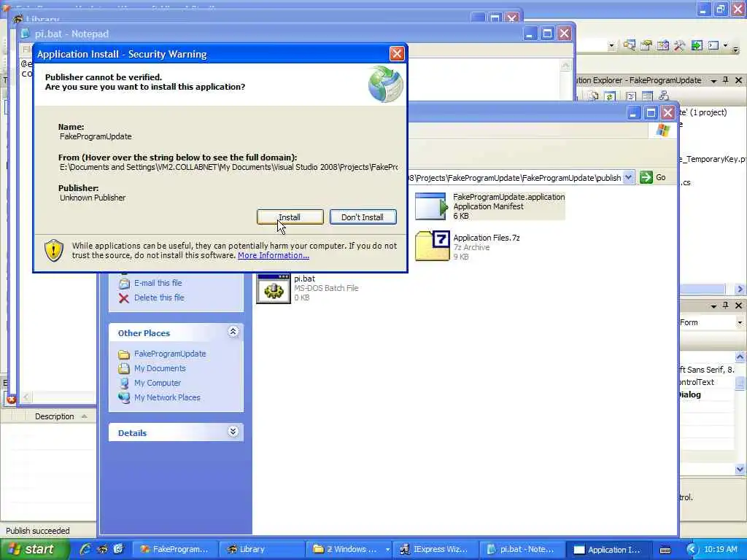The width and height of the screenshot is (747, 560).
Task: Click Solution Explorer horizontal scroll right arrow
Action: click(x=740, y=289)
